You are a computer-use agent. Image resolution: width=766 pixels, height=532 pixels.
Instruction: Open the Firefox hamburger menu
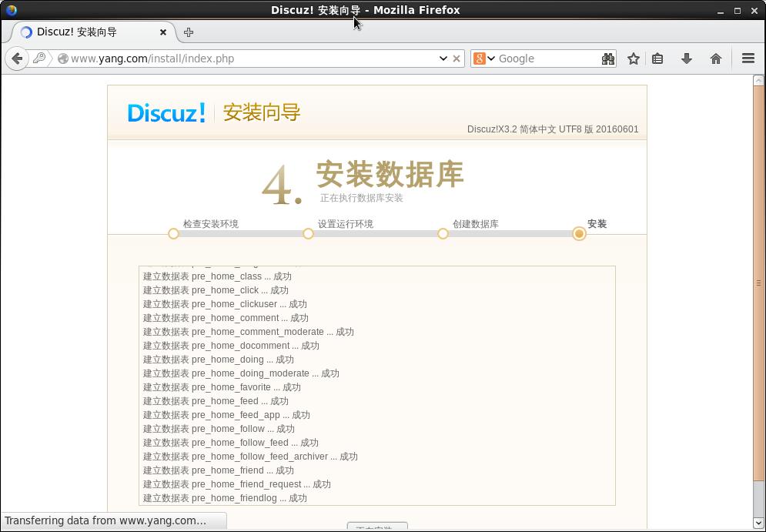tap(748, 58)
